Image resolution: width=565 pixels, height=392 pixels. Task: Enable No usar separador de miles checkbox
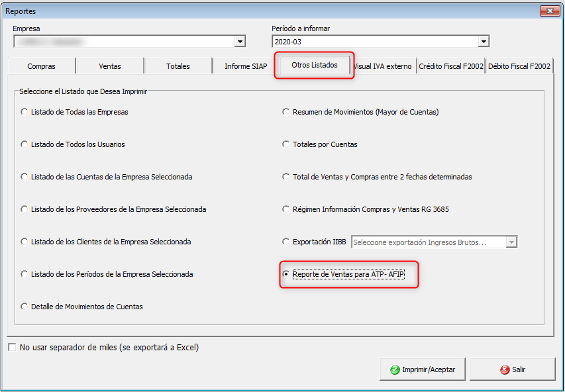click(x=12, y=347)
